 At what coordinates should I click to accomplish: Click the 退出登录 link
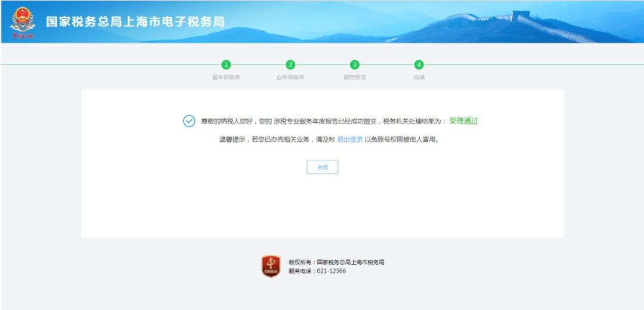pos(349,139)
